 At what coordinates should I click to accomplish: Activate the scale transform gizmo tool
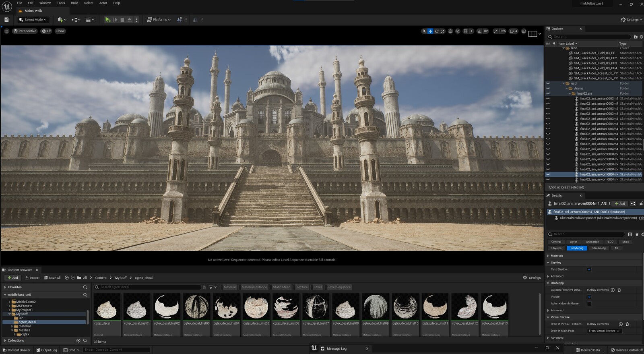pyautogui.click(x=443, y=31)
